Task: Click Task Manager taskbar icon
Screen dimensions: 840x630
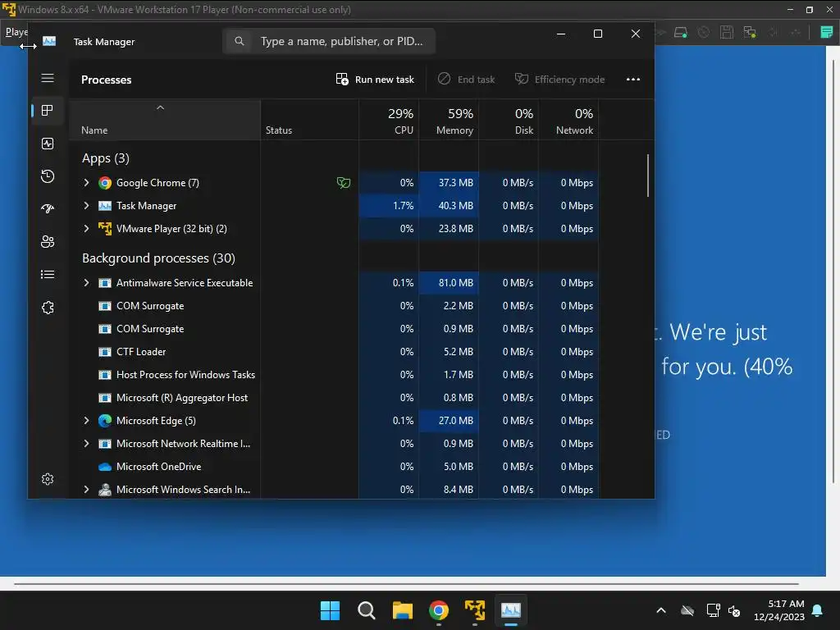Action: point(510,610)
